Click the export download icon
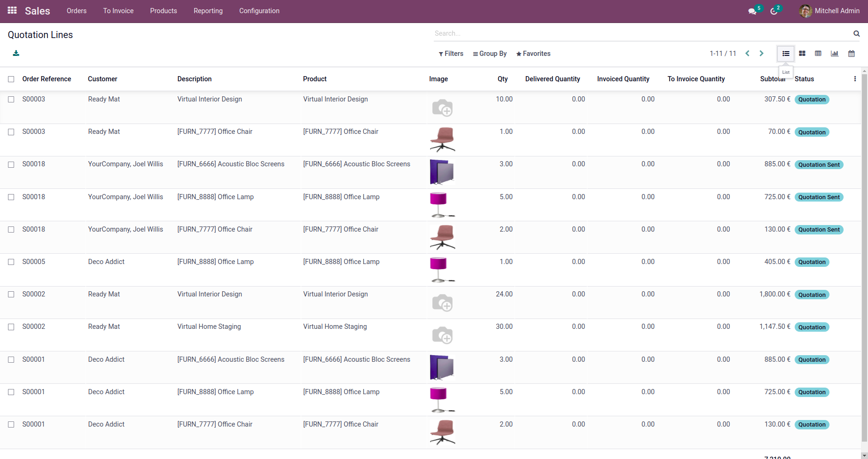868x459 pixels. pyautogui.click(x=16, y=53)
